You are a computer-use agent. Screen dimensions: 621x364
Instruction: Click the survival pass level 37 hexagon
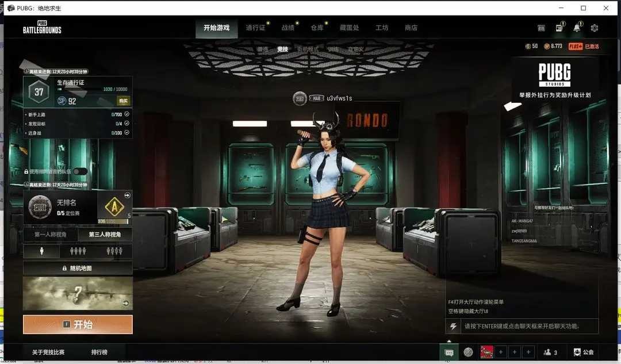(39, 92)
